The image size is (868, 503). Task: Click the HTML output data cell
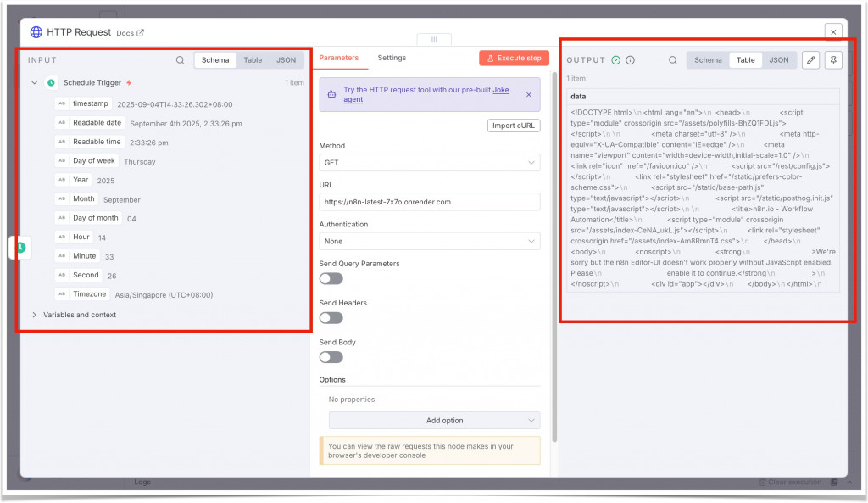click(703, 198)
